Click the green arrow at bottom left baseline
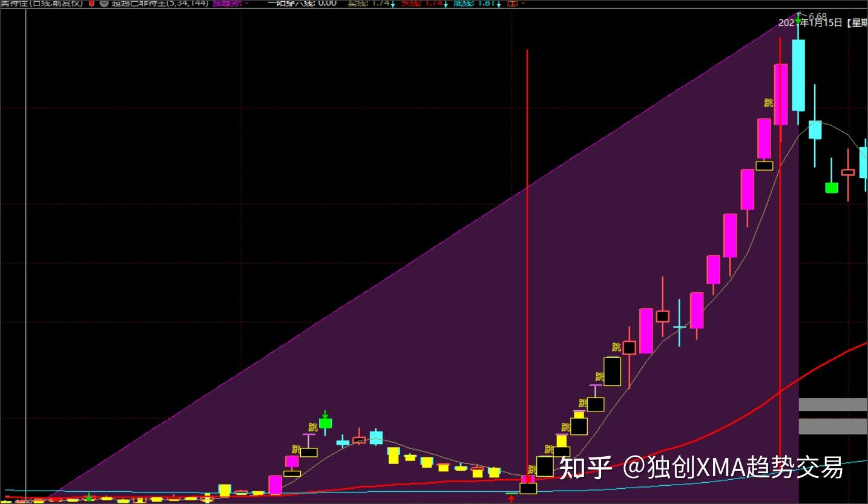 coord(89,497)
